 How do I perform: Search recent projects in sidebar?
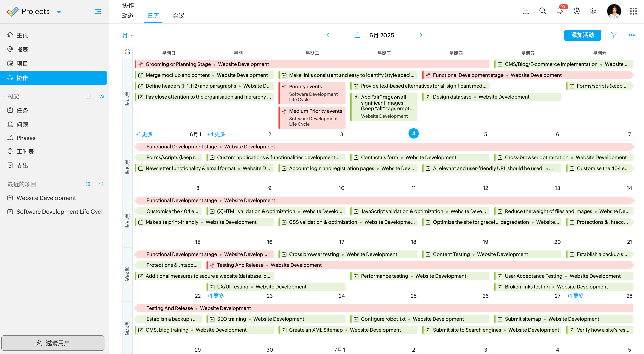click(101, 184)
